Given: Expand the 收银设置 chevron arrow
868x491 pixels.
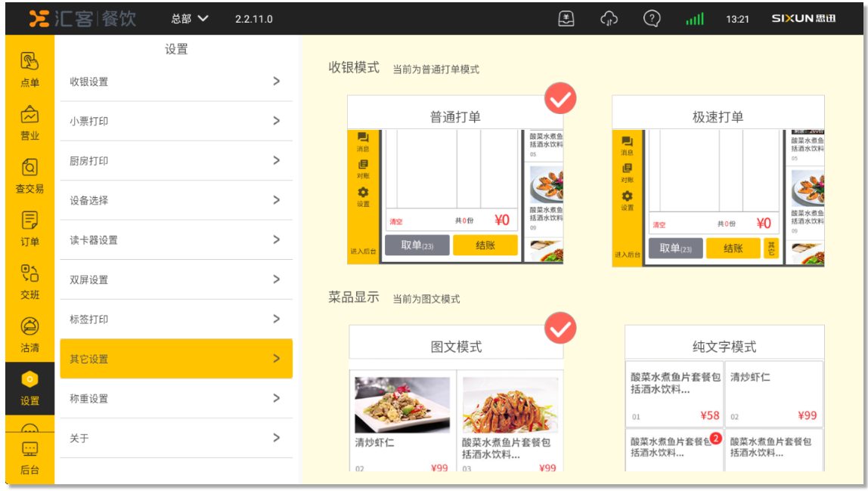Looking at the screenshot, I should tap(277, 82).
